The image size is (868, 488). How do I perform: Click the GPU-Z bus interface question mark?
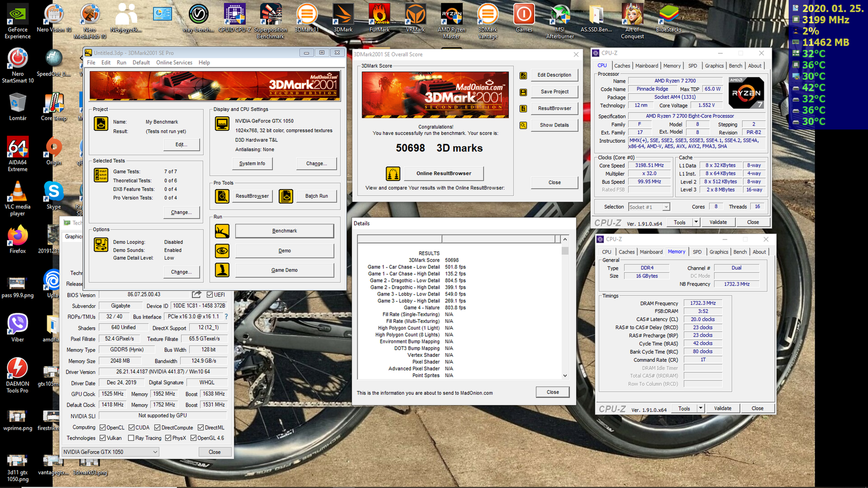click(x=226, y=317)
